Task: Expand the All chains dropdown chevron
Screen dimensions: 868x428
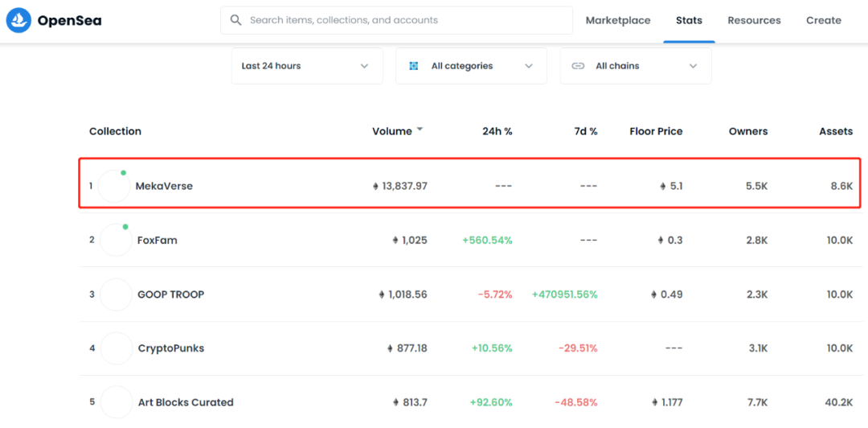Action: [x=693, y=66]
